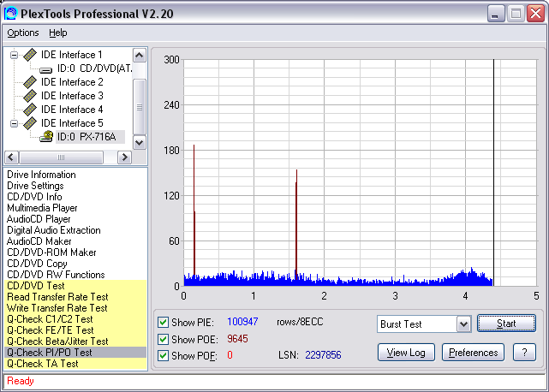Viewport: 549px width, 392px height.
Task: Click the Ready status bar text
Action: pos(21,381)
